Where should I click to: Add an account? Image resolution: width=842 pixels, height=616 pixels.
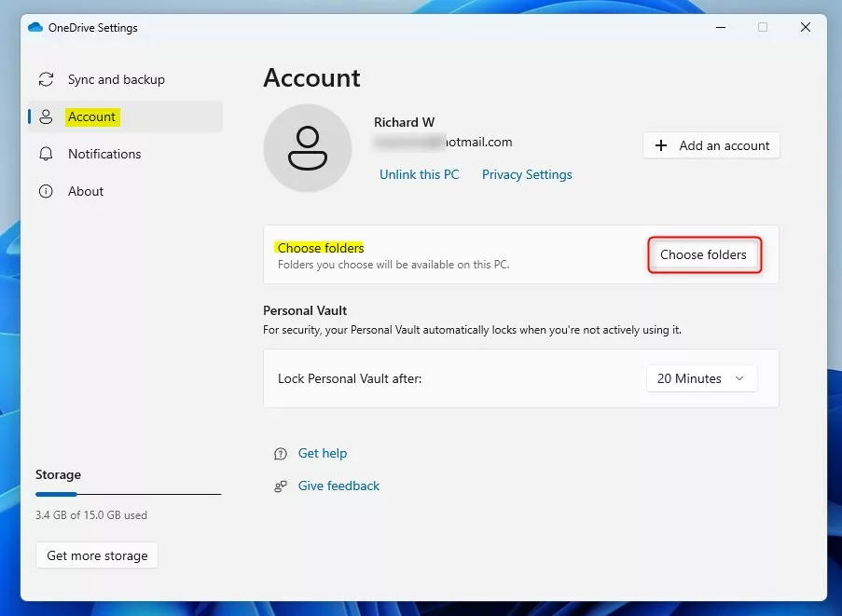click(x=711, y=145)
